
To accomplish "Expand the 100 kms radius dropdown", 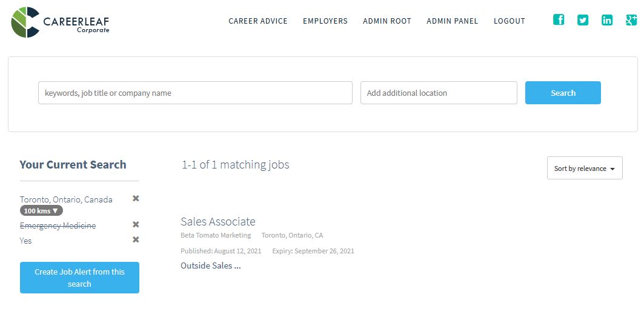I will [41, 211].
